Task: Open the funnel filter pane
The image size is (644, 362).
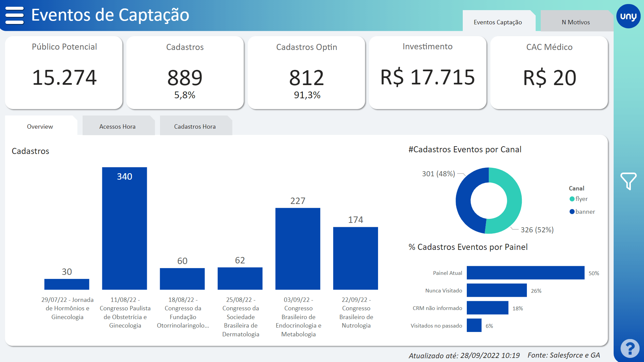Action: [x=628, y=181]
